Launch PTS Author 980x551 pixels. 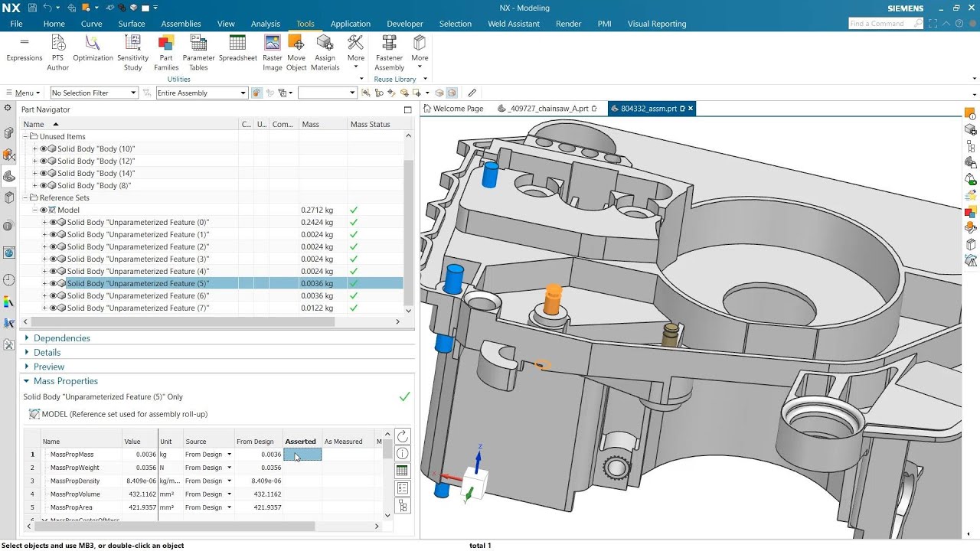[x=57, y=54]
